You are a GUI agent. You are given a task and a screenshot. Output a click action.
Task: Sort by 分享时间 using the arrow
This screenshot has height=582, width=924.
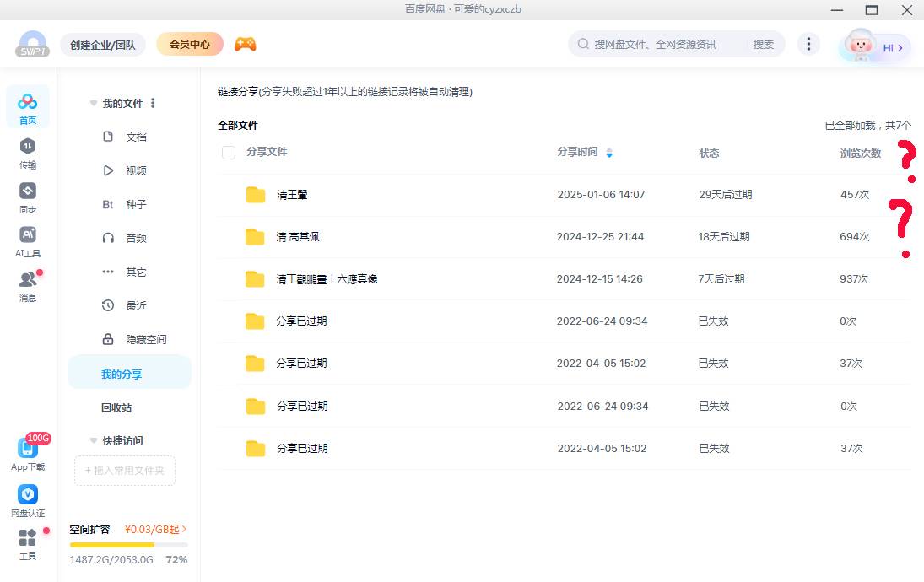609,153
